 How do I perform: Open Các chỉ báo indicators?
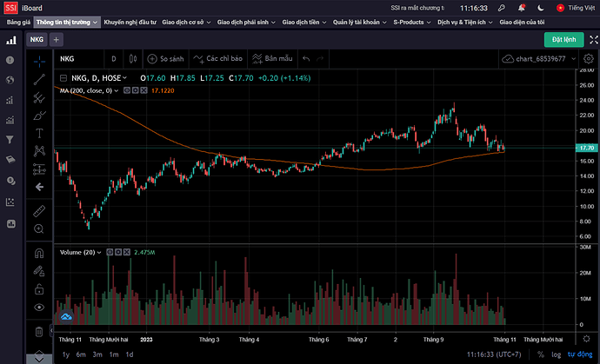coord(217,59)
